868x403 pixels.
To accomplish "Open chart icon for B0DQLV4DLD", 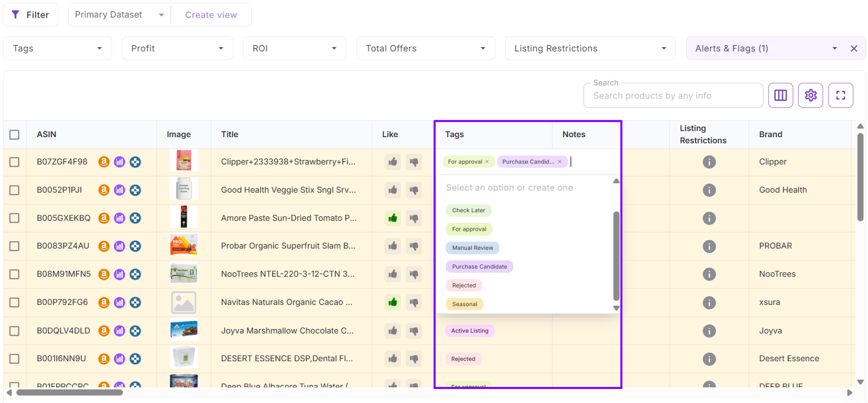I will click(x=120, y=331).
